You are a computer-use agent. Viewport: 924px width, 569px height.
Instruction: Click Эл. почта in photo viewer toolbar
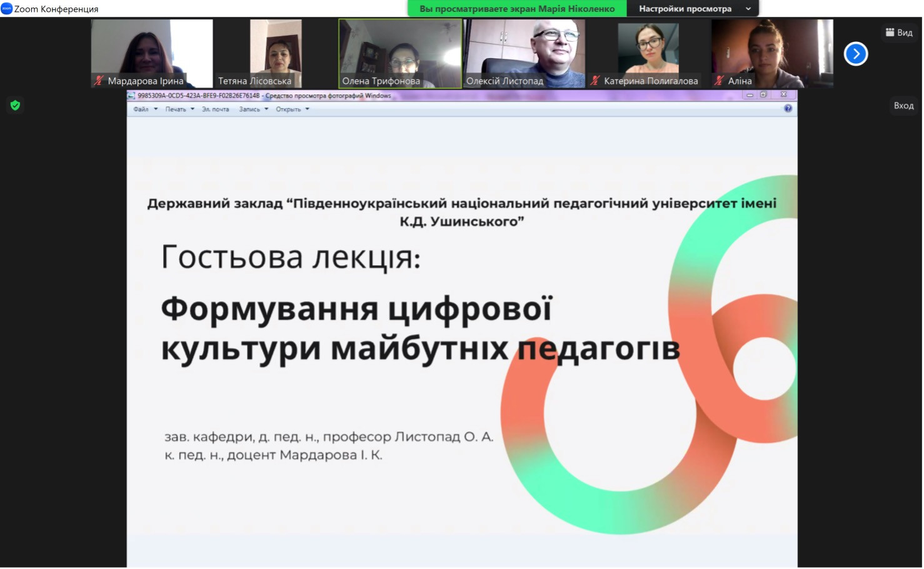coord(216,109)
